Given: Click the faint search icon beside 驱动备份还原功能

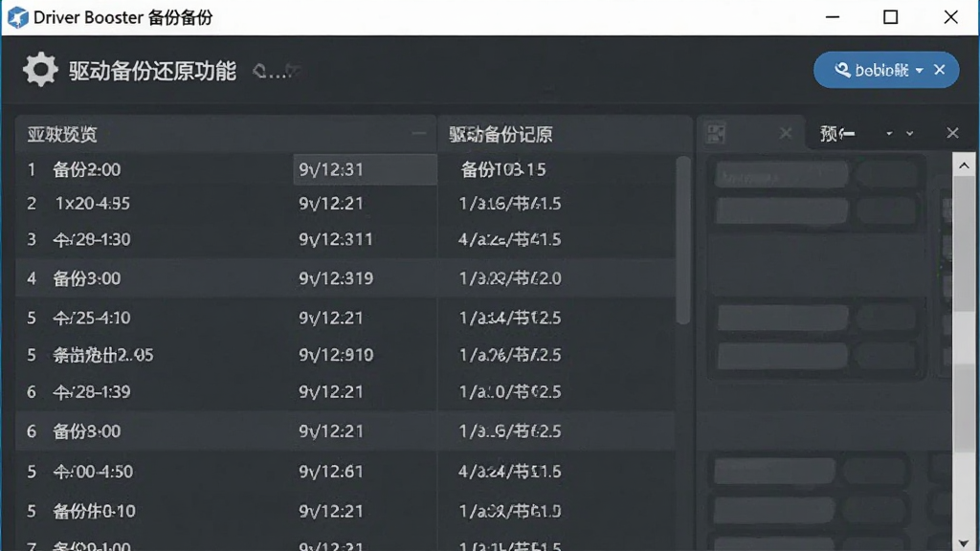Looking at the screenshot, I should tap(260, 71).
